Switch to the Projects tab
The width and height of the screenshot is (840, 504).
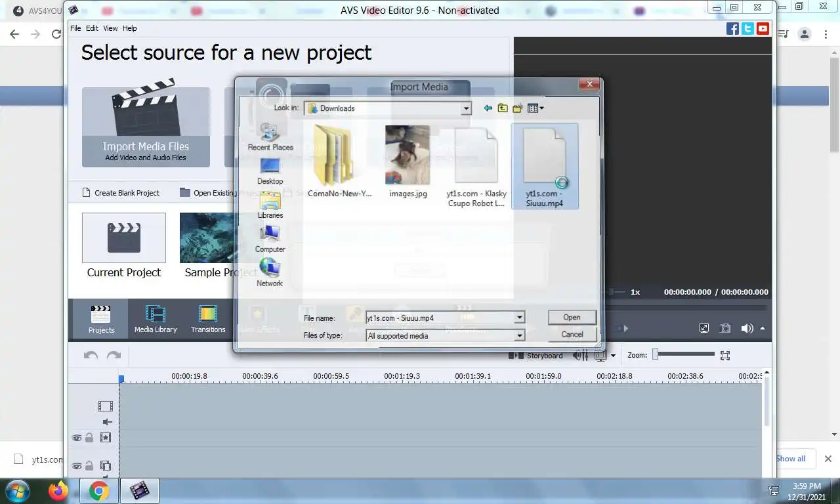point(101,319)
